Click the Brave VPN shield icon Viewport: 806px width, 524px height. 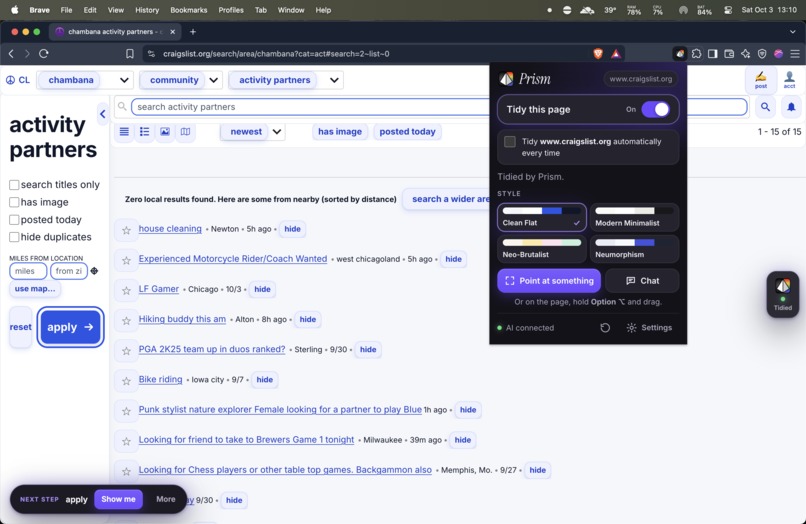pyautogui.click(x=762, y=53)
